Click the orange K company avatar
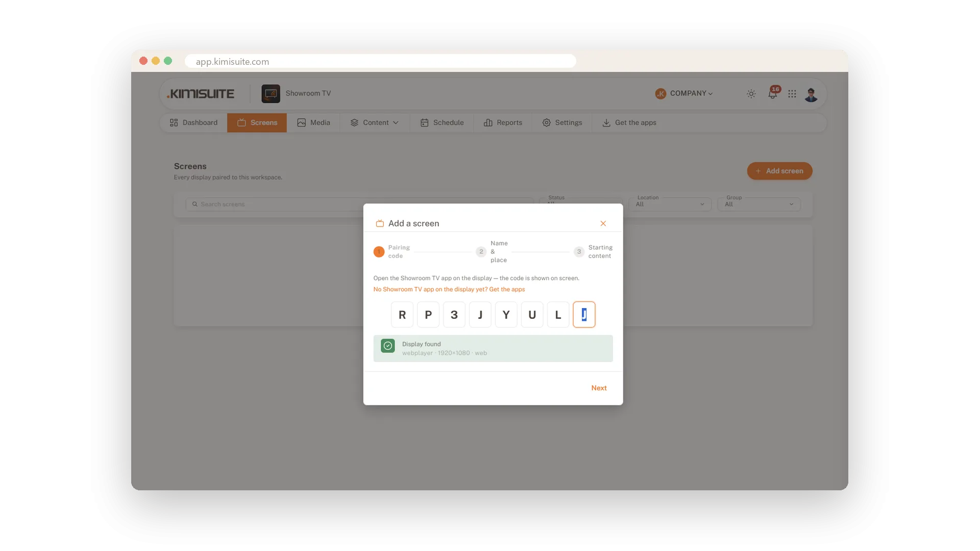The width and height of the screenshot is (980, 551). click(660, 94)
